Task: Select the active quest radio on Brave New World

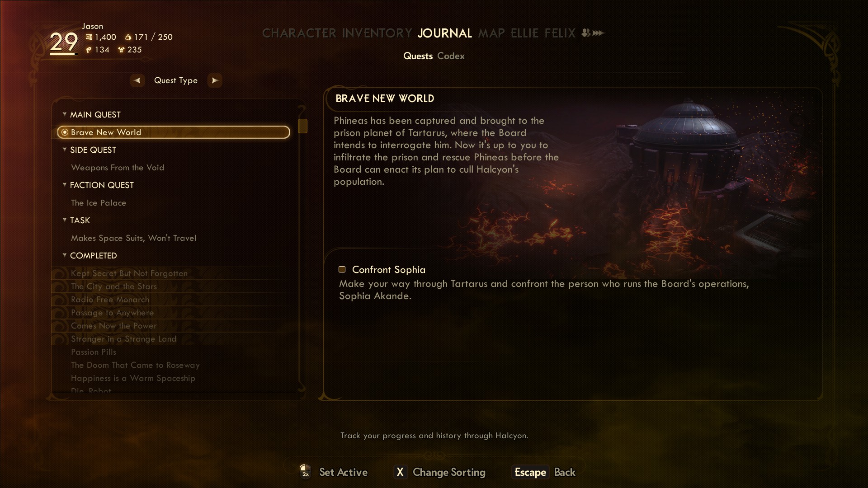Action: (x=65, y=132)
